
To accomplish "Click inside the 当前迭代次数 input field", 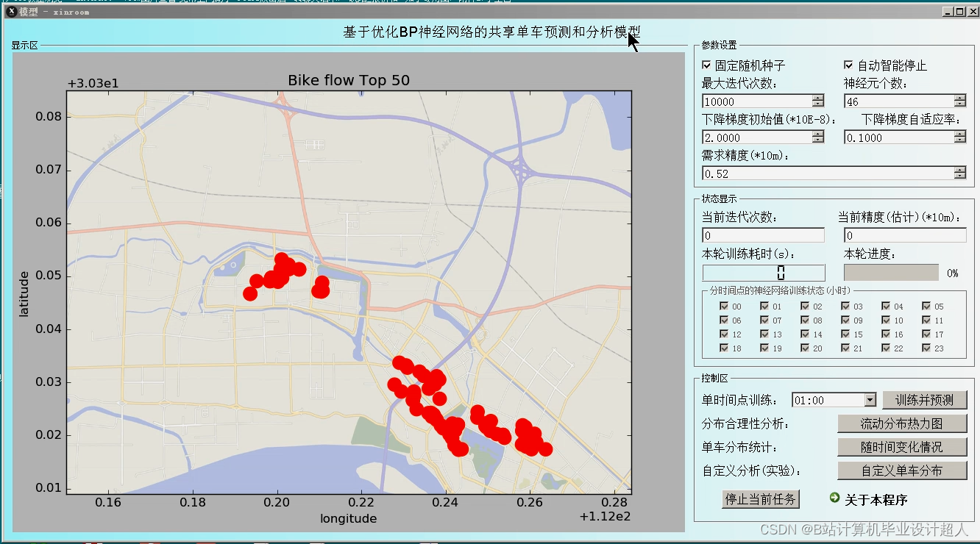I will [x=763, y=234].
